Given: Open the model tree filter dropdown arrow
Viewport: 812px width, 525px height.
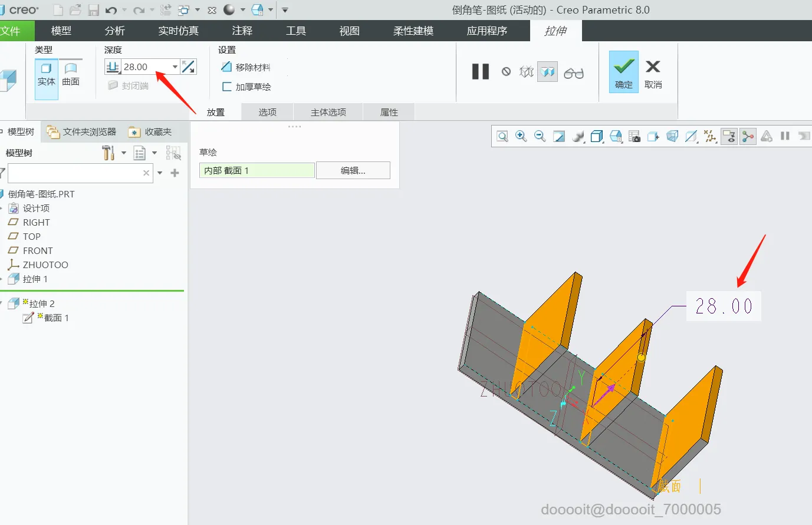Looking at the screenshot, I should (160, 173).
